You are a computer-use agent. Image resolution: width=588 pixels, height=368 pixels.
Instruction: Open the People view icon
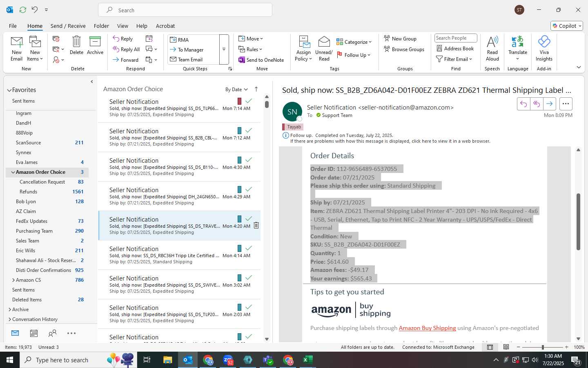pyautogui.click(x=52, y=333)
